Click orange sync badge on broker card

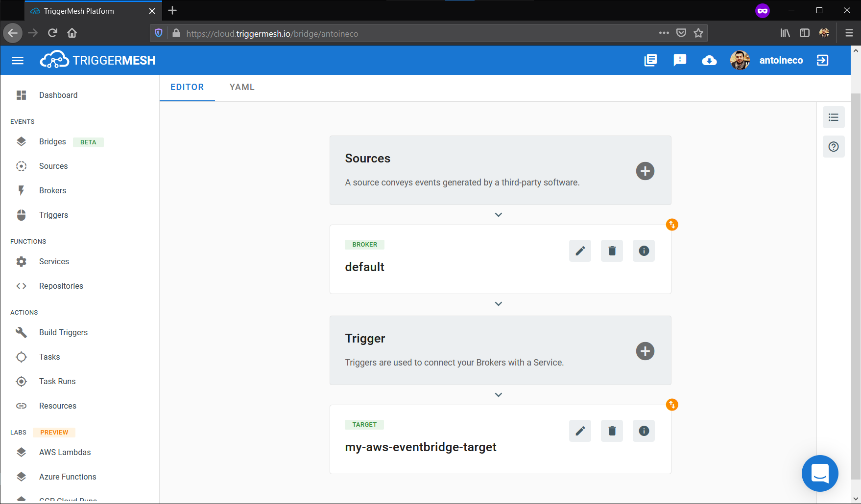pos(672,225)
